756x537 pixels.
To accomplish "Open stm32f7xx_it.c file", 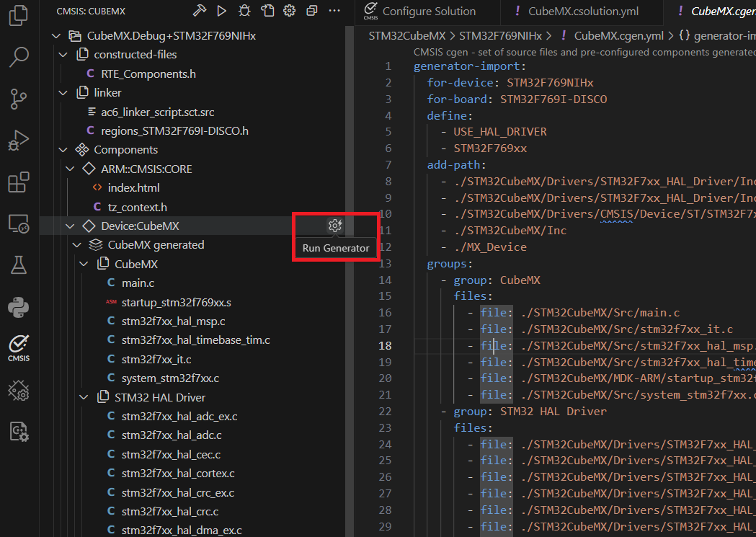I will [156, 360].
